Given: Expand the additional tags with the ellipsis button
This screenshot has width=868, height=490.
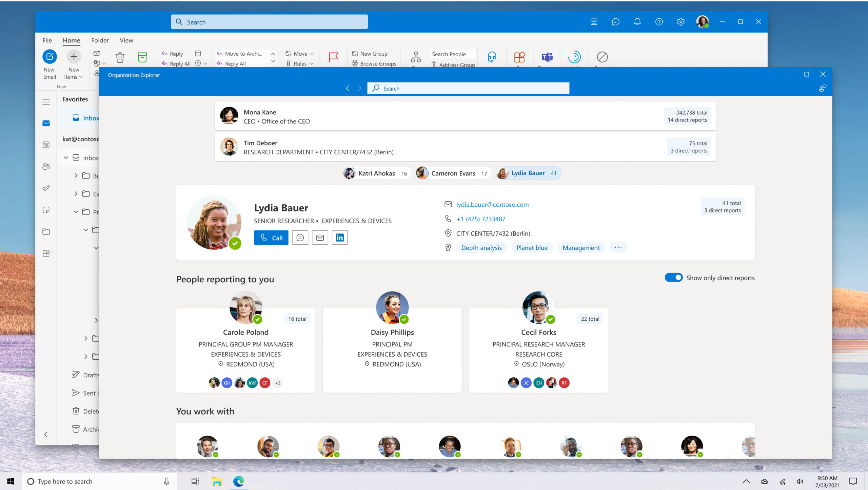Looking at the screenshot, I should pyautogui.click(x=618, y=247).
